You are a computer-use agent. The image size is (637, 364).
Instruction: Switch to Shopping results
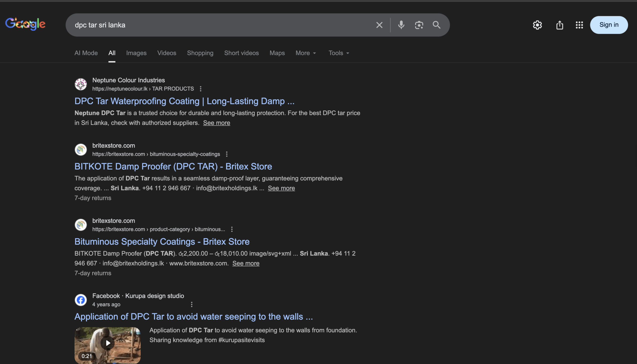coord(200,53)
